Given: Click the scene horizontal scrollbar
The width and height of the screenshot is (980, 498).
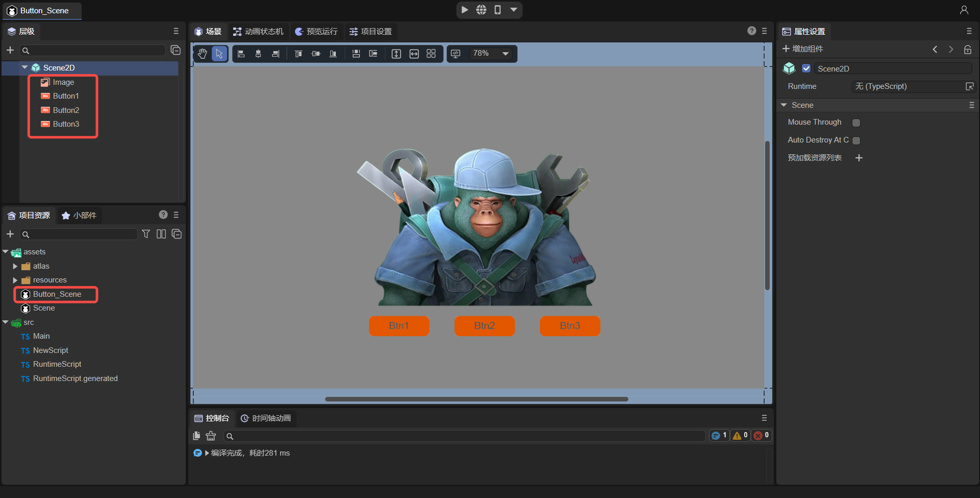Looking at the screenshot, I should 476,399.
